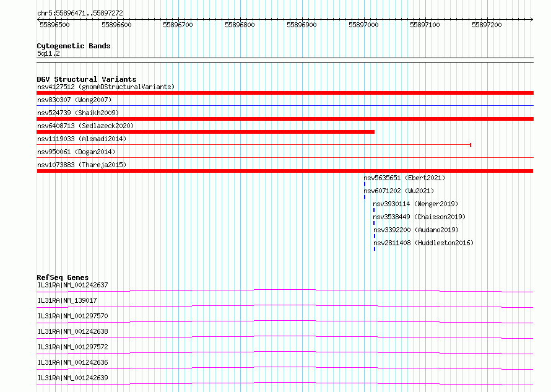Screen dimensions: 551x392
Task: Click the thin red line under nsv1119033
Action: pyautogui.click(x=254, y=144)
